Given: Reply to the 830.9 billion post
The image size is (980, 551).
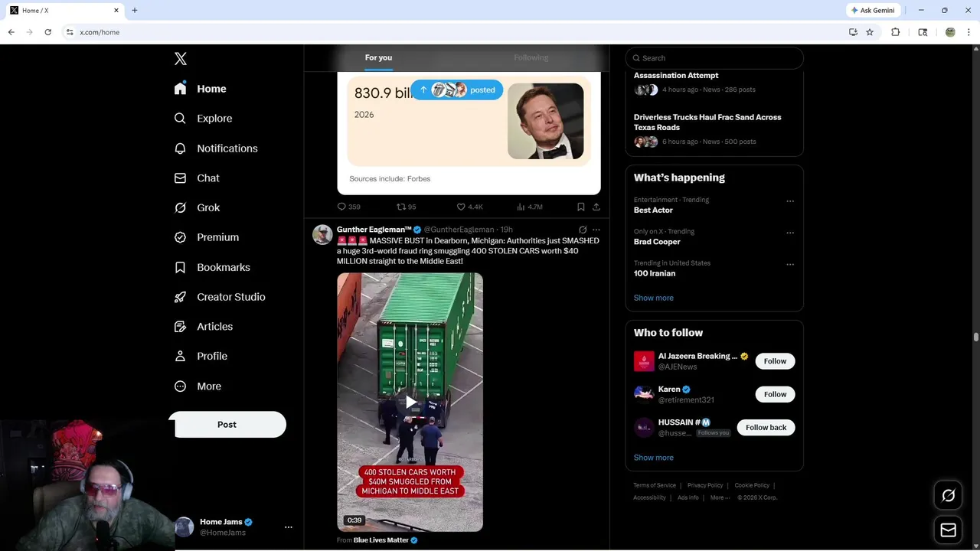Looking at the screenshot, I should pos(348,207).
